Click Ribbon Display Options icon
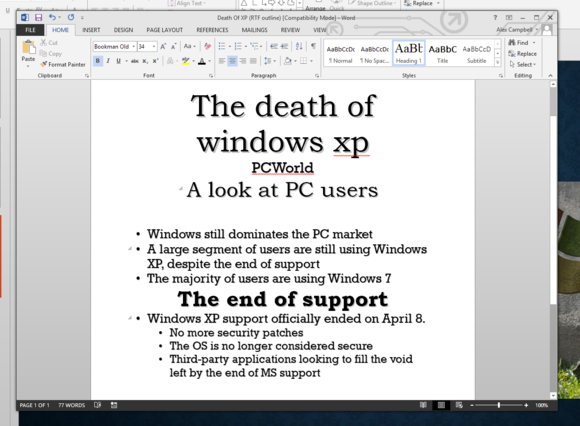580x426 pixels. 509,17
